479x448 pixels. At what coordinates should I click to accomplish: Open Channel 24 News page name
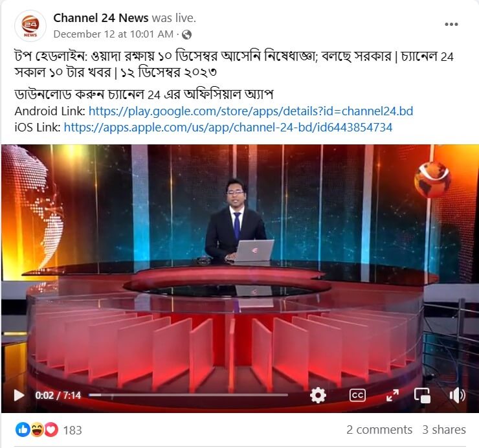pos(101,18)
